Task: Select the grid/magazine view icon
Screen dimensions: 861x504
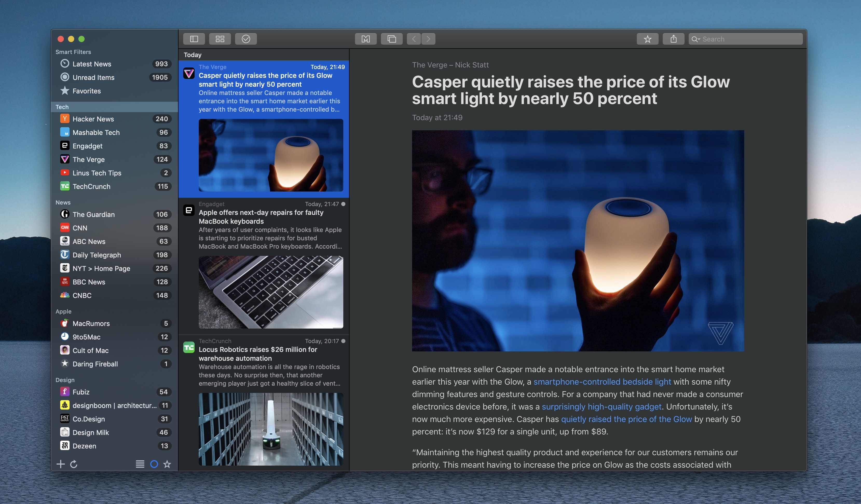Action: (x=220, y=38)
